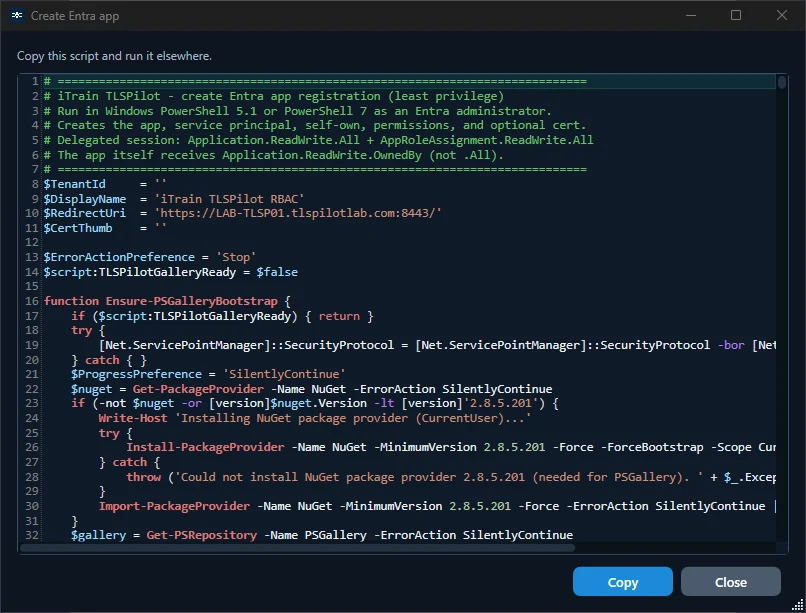Click the 'Stop' string on line 13

point(236,257)
